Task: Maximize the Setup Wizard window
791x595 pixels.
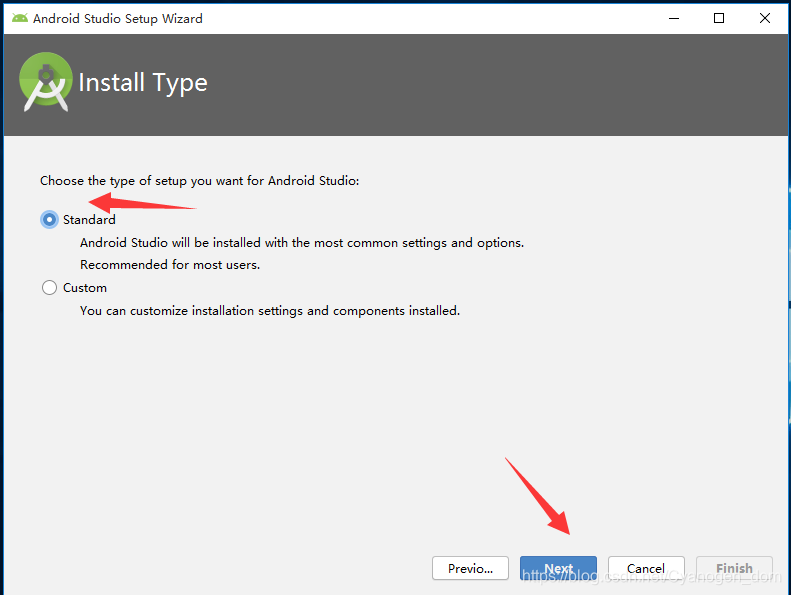Action: (x=719, y=18)
